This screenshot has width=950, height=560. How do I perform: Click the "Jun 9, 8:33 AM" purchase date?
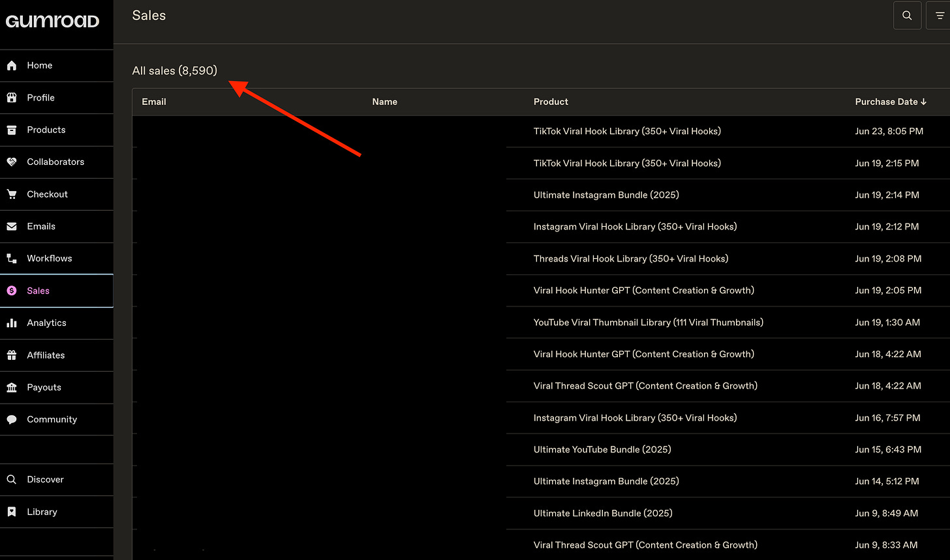click(x=886, y=545)
